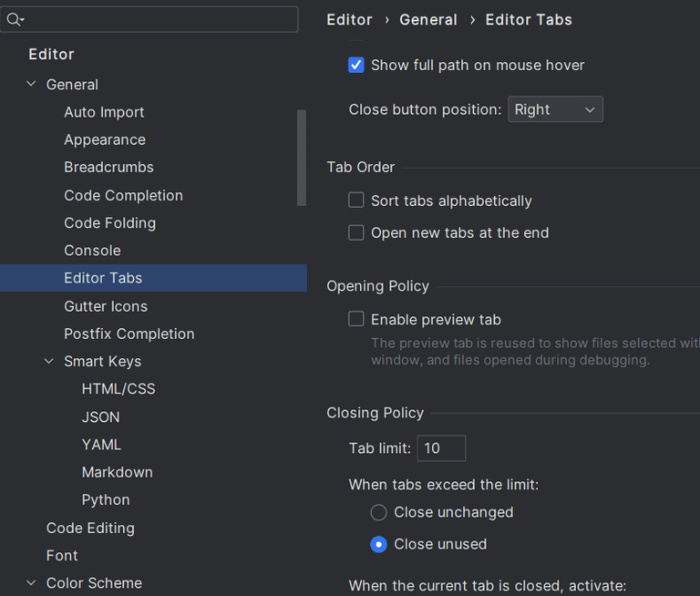The width and height of the screenshot is (700, 596).
Task: Open Close button position dropdown
Action: tap(555, 109)
